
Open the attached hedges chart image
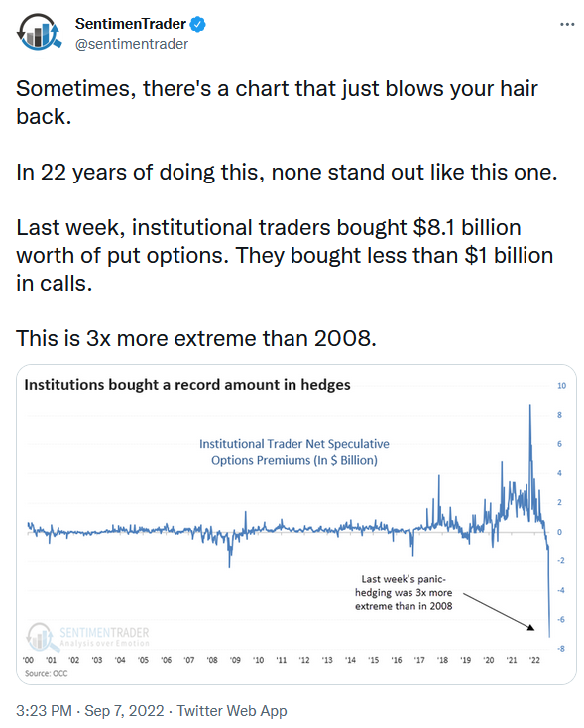(x=296, y=525)
